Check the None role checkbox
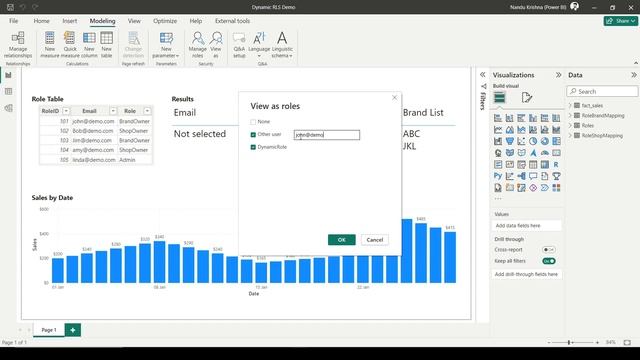The image size is (640, 360). click(253, 122)
